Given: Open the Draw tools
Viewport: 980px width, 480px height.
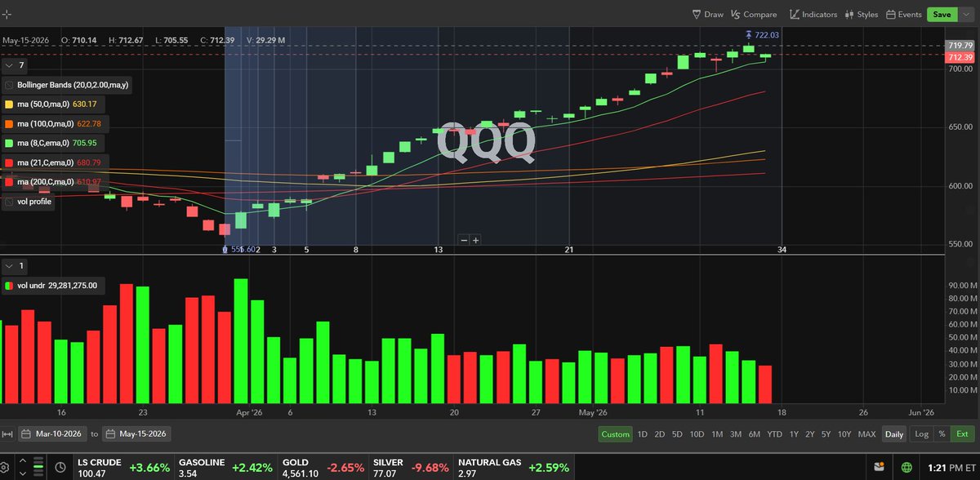Looking at the screenshot, I should (708, 14).
